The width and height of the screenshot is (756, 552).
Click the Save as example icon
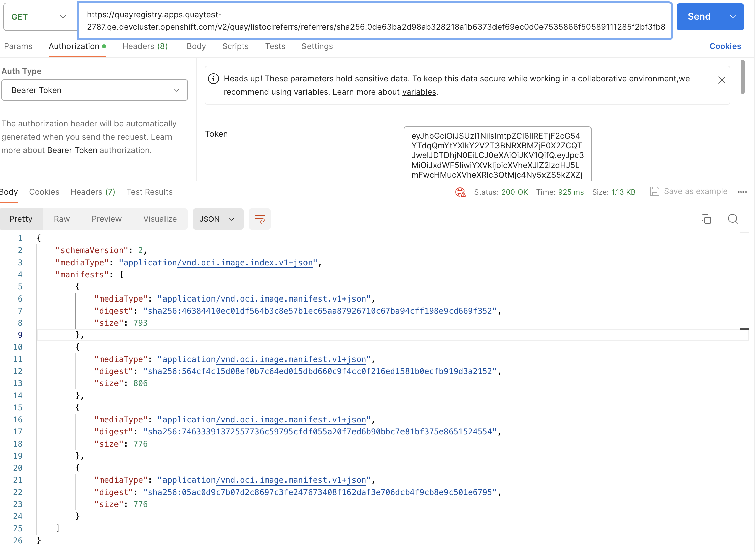[x=654, y=191]
